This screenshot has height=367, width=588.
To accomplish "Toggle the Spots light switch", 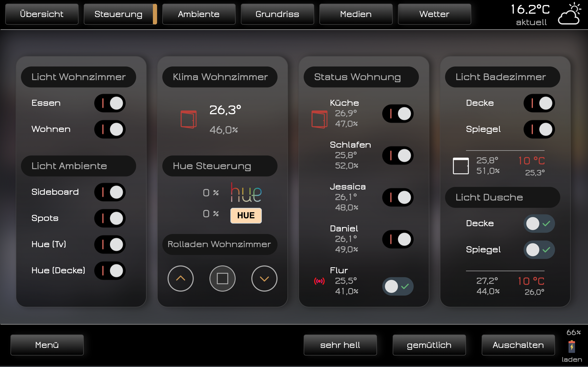I will pyautogui.click(x=110, y=218).
